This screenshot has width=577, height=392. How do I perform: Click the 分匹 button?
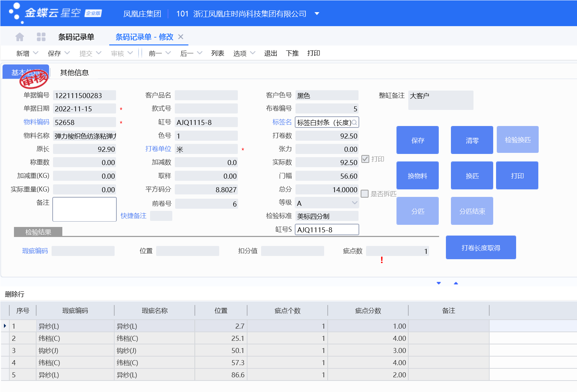(418, 211)
